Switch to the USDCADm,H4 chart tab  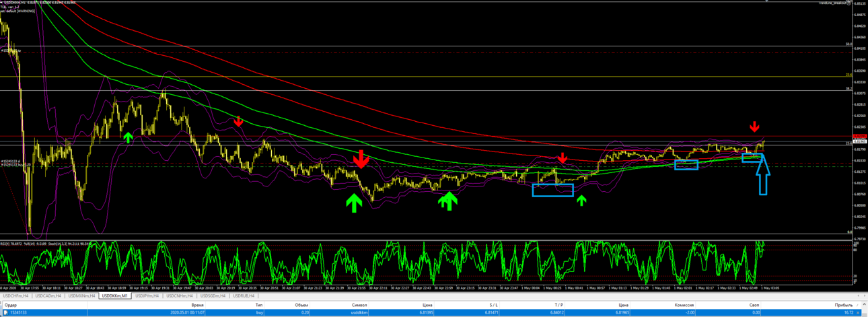click(48, 295)
